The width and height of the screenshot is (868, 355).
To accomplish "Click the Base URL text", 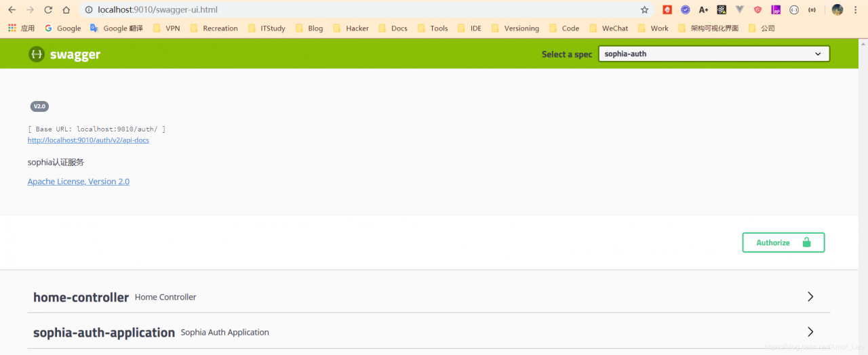I will (97, 129).
